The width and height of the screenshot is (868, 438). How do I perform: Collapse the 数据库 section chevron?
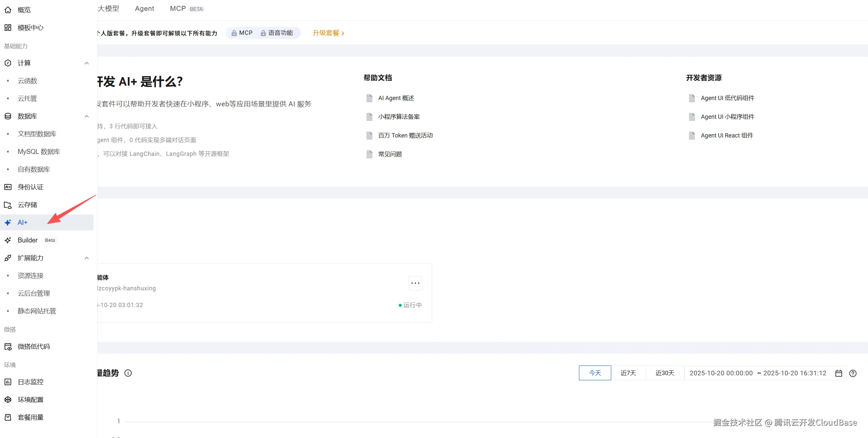pyautogui.click(x=87, y=116)
